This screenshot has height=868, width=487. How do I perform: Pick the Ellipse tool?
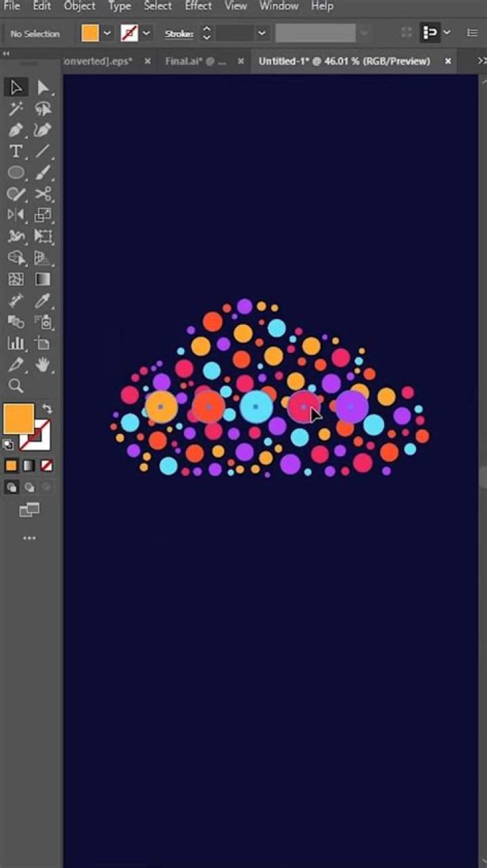16,173
